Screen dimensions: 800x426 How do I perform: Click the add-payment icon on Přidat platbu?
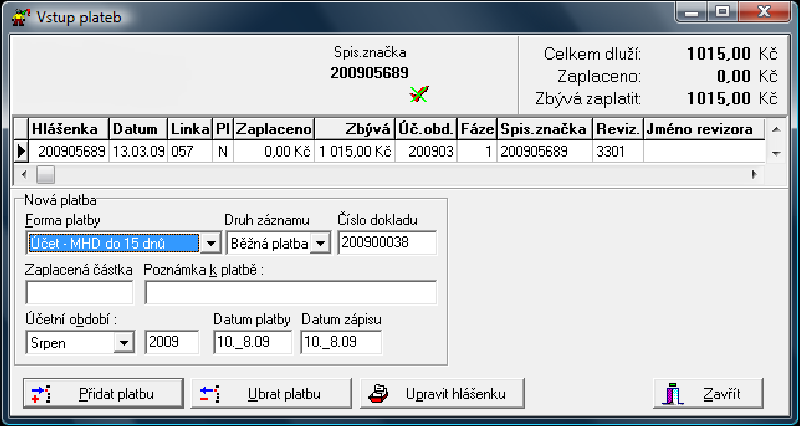pyautogui.click(x=41, y=394)
